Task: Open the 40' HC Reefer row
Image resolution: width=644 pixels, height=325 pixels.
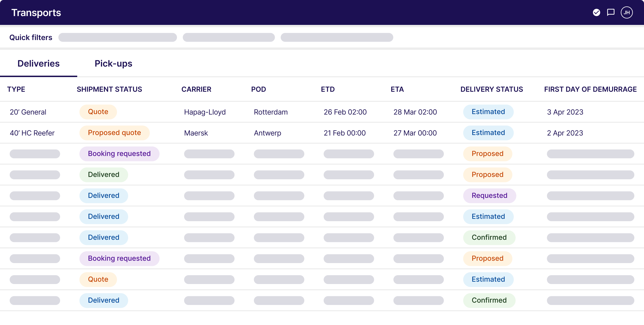Action: 32,133
